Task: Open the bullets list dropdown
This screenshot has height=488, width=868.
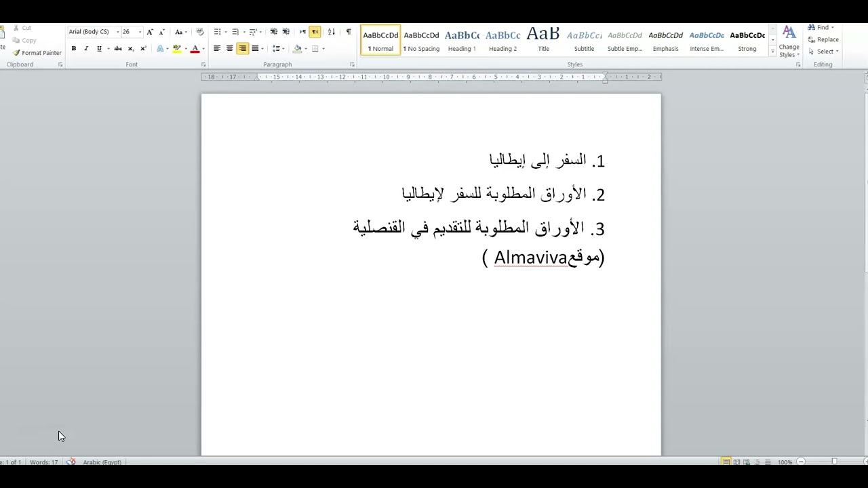Action: pyautogui.click(x=225, y=32)
